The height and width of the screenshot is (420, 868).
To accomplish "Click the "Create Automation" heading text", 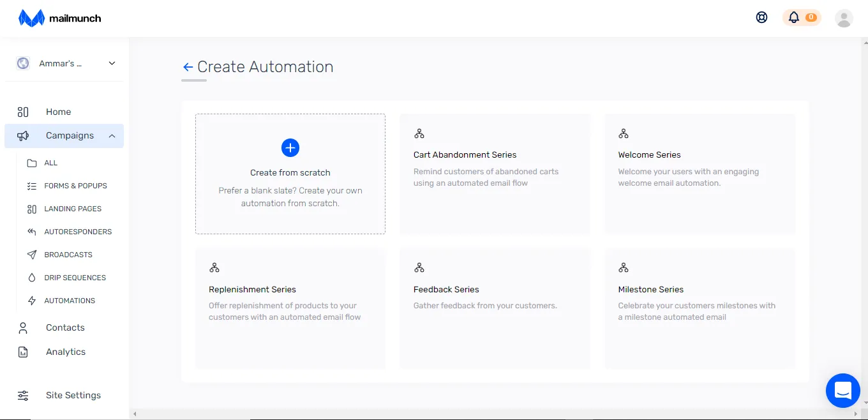I will coord(266,67).
